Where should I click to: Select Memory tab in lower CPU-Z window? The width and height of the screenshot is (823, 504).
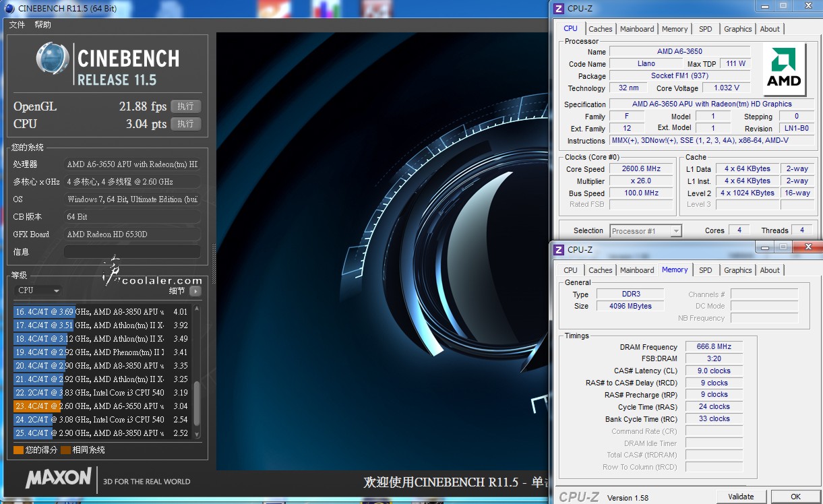point(675,270)
